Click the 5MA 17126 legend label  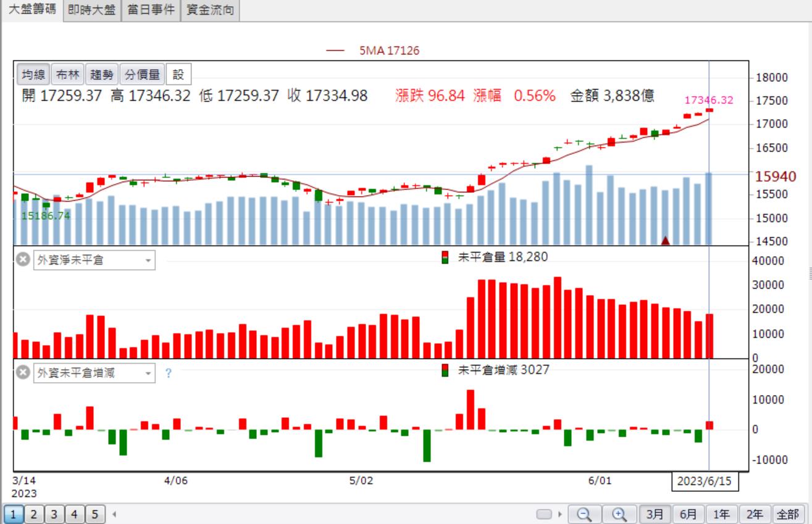click(x=390, y=51)
